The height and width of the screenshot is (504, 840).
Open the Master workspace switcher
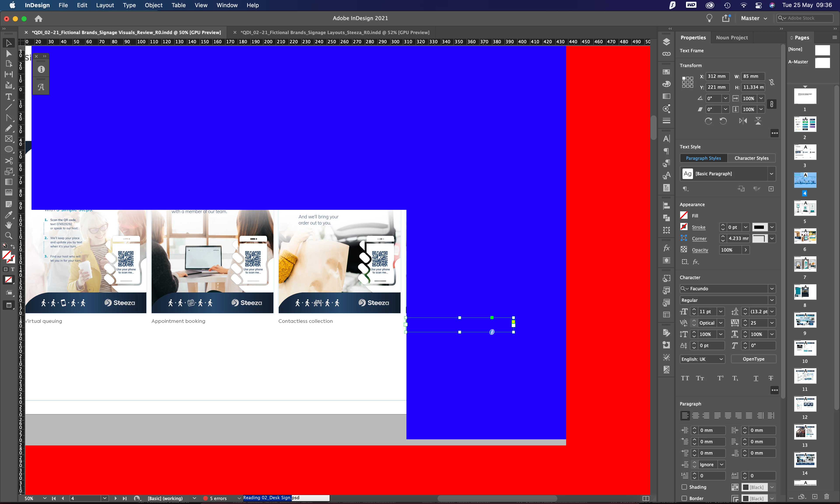coord(754,18)
